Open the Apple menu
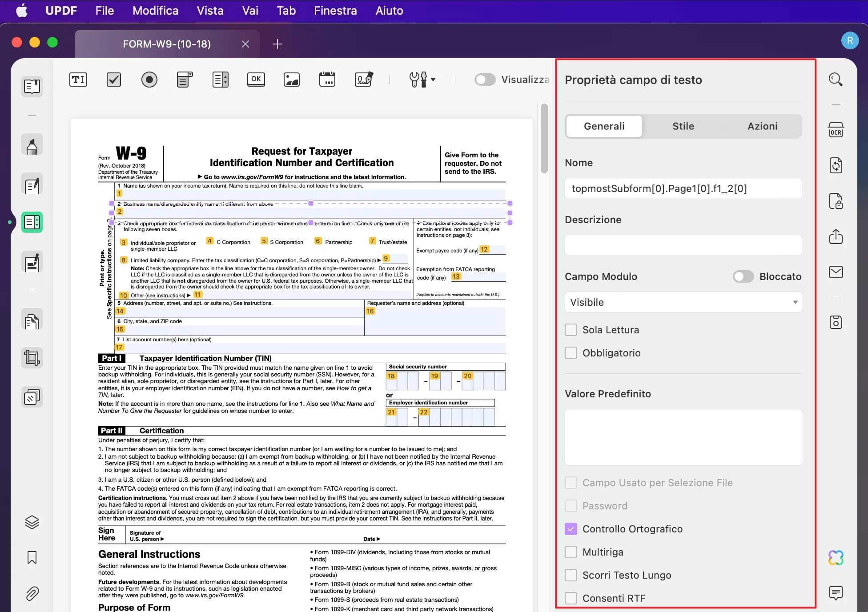Viewport: 868px width, 612px height. pyautogui.click(x=22, y=11)
